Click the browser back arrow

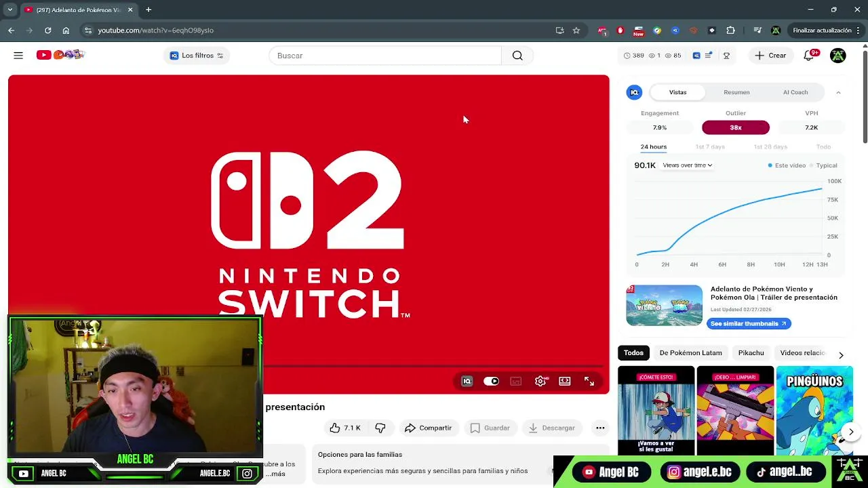coord(11,30)
